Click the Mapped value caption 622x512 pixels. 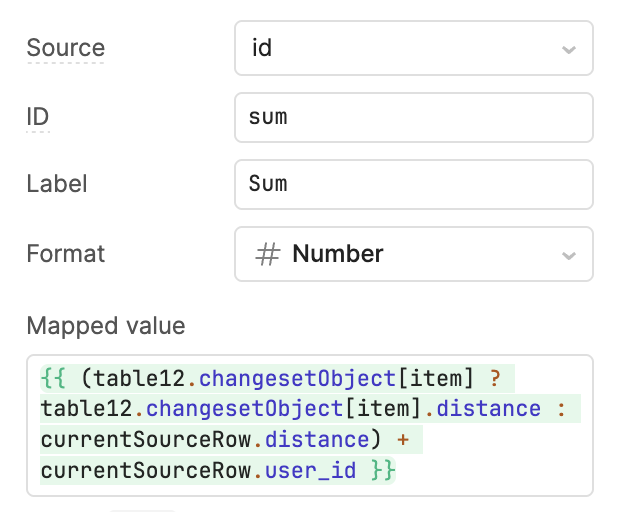pos(105,326)
